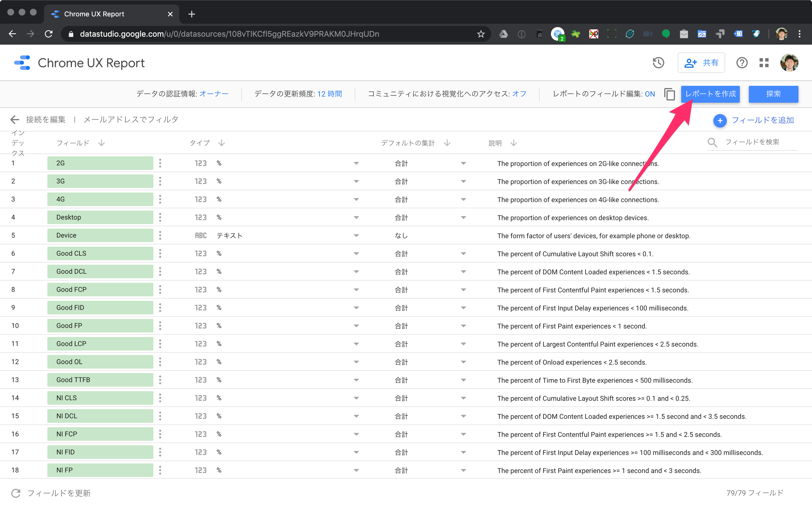
Task: Select the green NI CLS field chip
Action: coord(100,398)
